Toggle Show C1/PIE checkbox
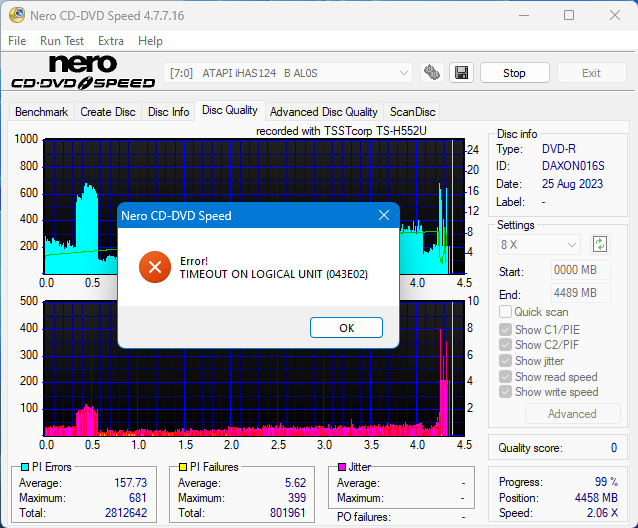The height and width of the screenshot is (528, 638). 505,329
